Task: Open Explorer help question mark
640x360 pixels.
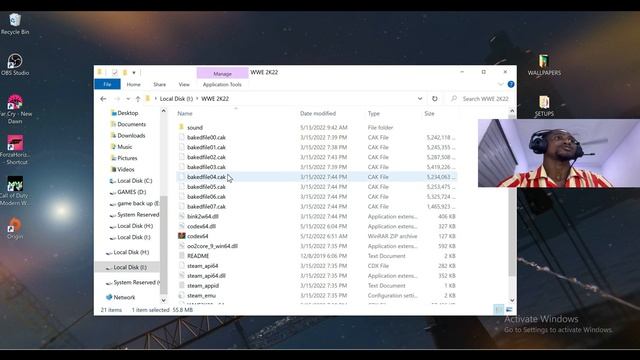Action: point(511,84)
